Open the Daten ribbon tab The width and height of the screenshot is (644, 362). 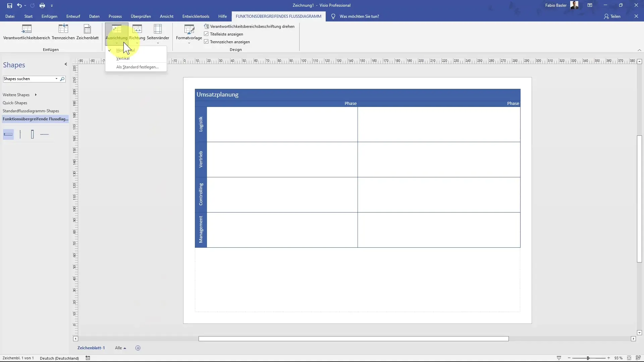[94, 16]
